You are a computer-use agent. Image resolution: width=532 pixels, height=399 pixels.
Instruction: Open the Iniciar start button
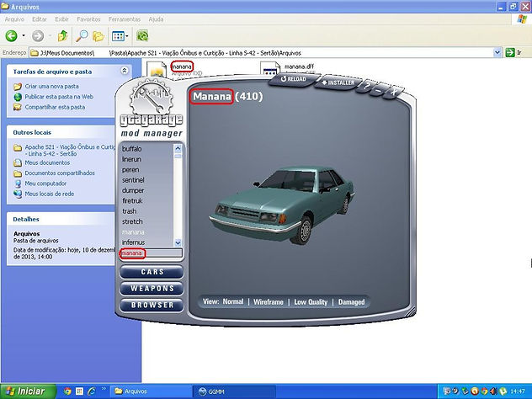click(x=28, y=391)
